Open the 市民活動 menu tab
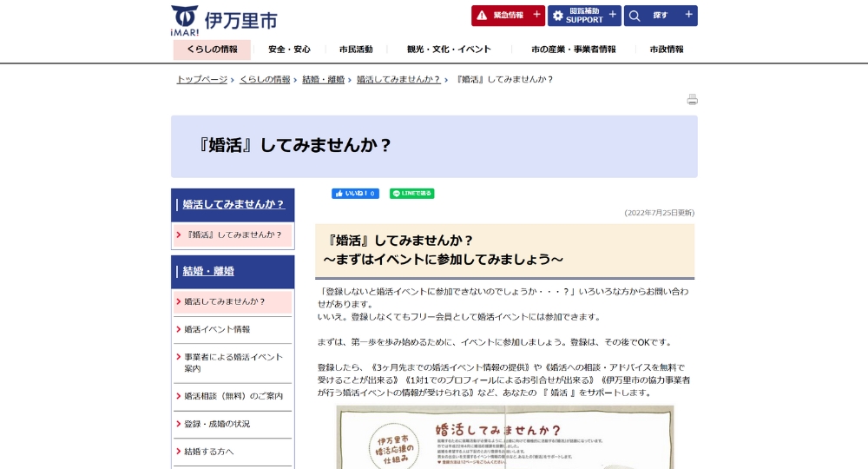 coord(356,50)
